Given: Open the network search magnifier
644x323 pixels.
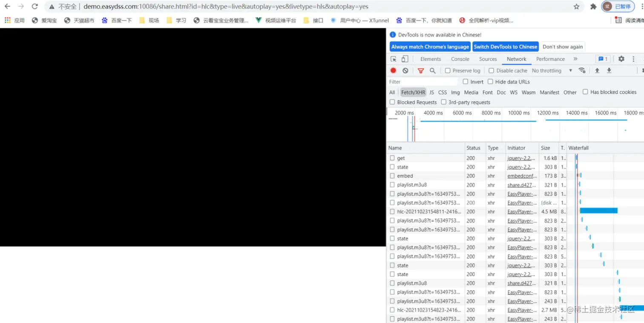Looking at the screenshot, I should click(x=432, y=70).
